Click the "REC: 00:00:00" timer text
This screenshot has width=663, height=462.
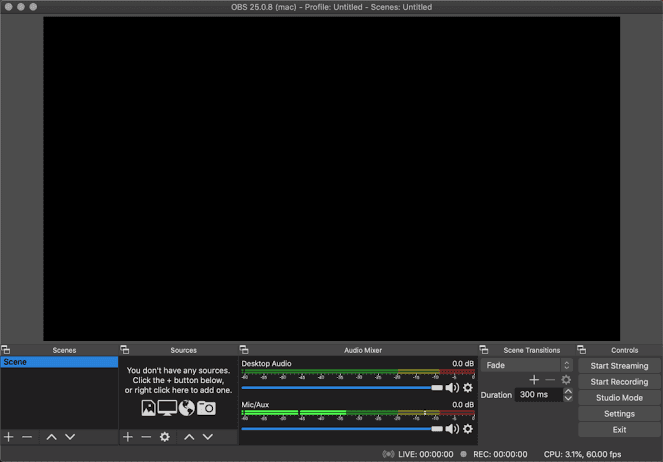tap(500, 454)
